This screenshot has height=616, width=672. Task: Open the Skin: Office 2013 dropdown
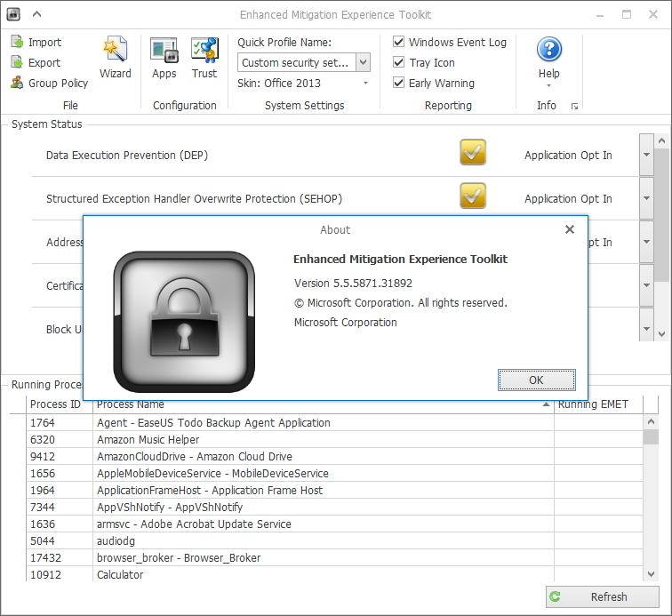365,83
